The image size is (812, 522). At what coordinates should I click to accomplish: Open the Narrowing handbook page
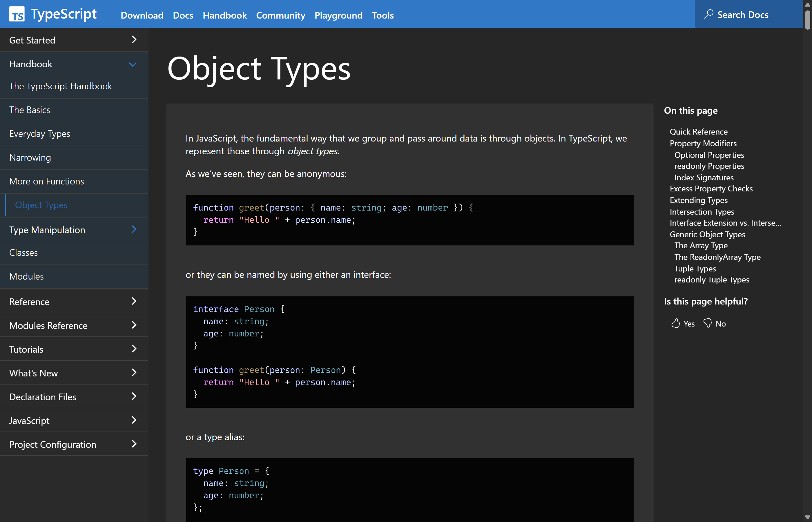pyautogui.click(x=30, y=157)
